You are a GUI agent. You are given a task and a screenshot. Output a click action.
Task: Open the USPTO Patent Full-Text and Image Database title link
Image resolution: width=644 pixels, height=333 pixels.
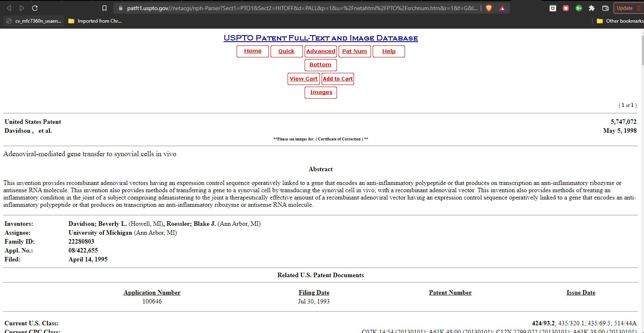click(x=320, y=38)
